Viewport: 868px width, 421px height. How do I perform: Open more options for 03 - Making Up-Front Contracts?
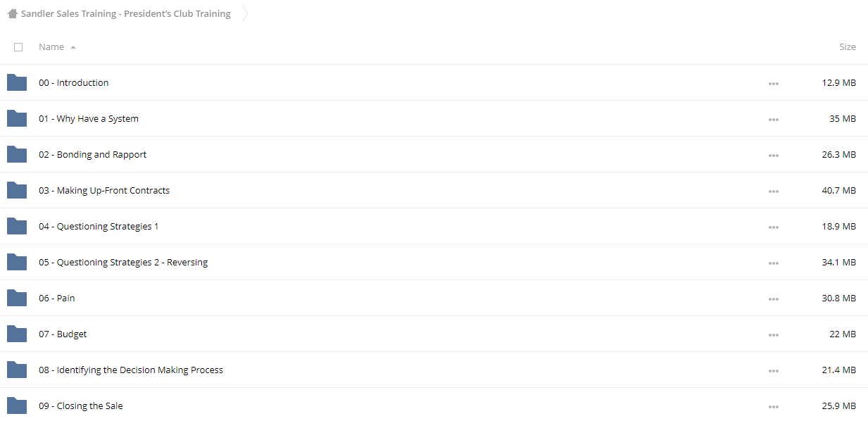(774, 191)
